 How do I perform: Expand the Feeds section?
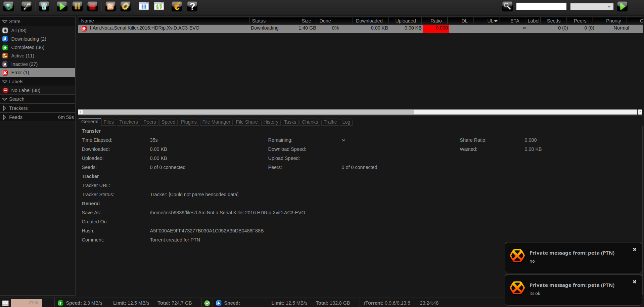[4, 117]
